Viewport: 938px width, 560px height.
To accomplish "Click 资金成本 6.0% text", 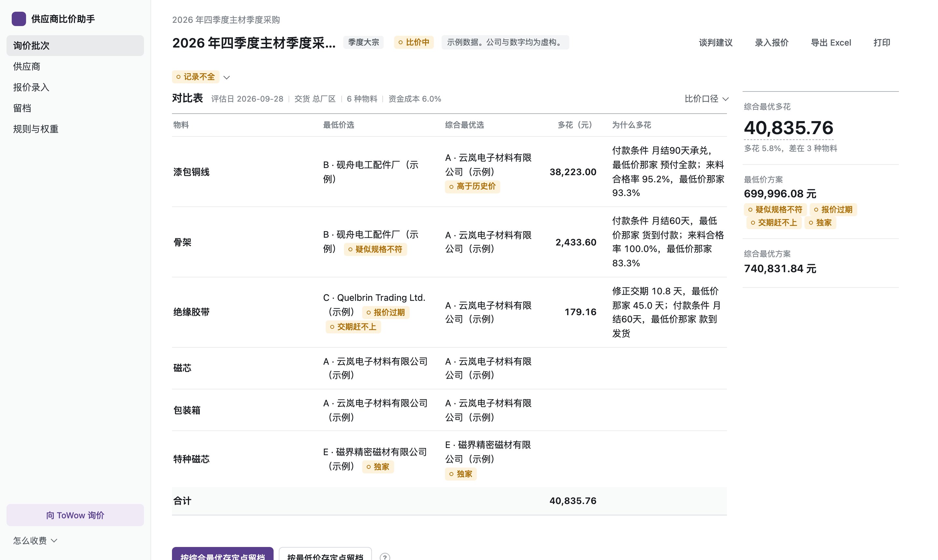I will [x=415, y=99].
